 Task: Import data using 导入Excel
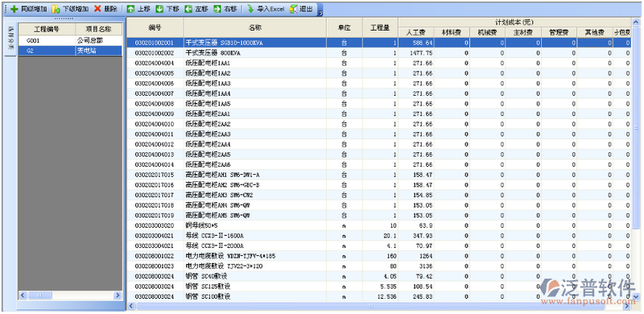point(266,9)
